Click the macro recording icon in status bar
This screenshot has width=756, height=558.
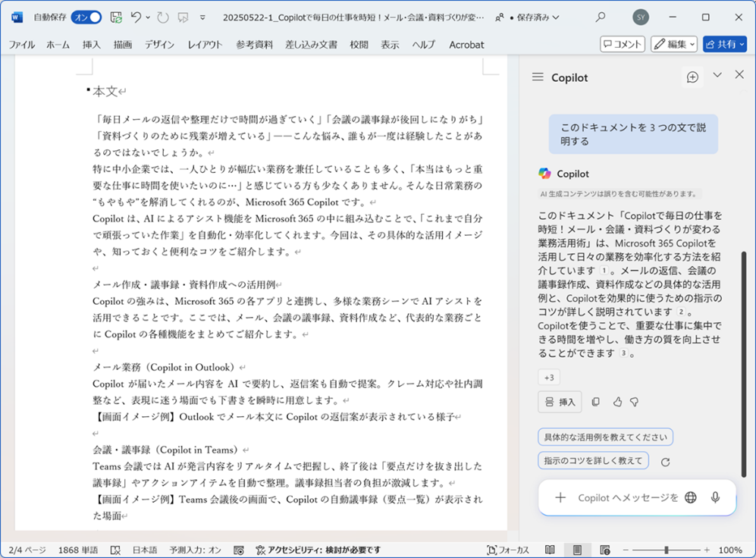coord(238,550)
